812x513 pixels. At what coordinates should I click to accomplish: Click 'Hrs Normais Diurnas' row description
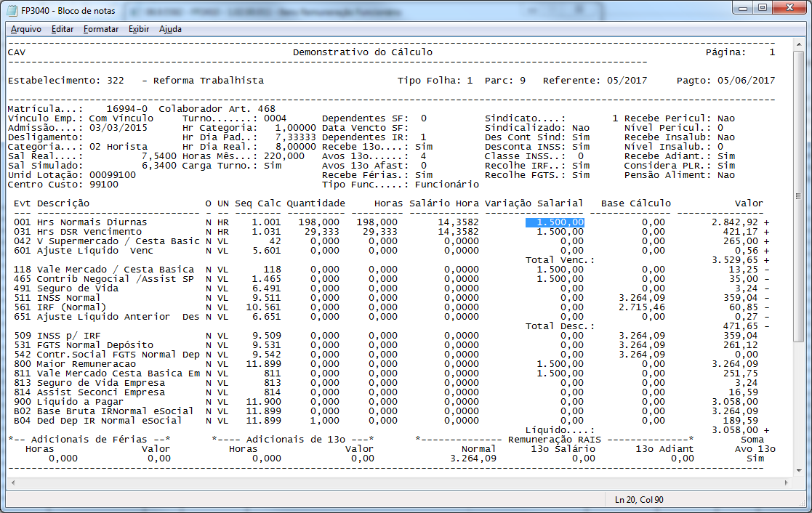click(x=92, y=222)
